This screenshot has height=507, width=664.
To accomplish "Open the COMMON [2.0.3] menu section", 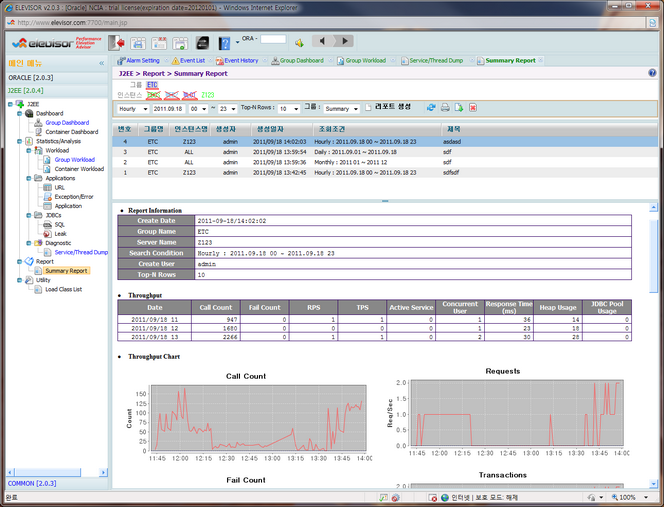I will click(x=57, y=483).
